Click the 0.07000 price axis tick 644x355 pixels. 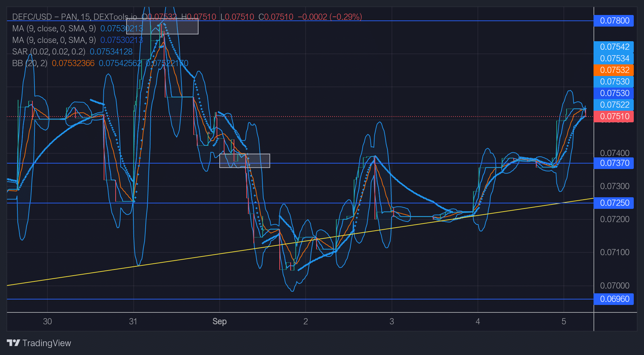click(615, 285)
